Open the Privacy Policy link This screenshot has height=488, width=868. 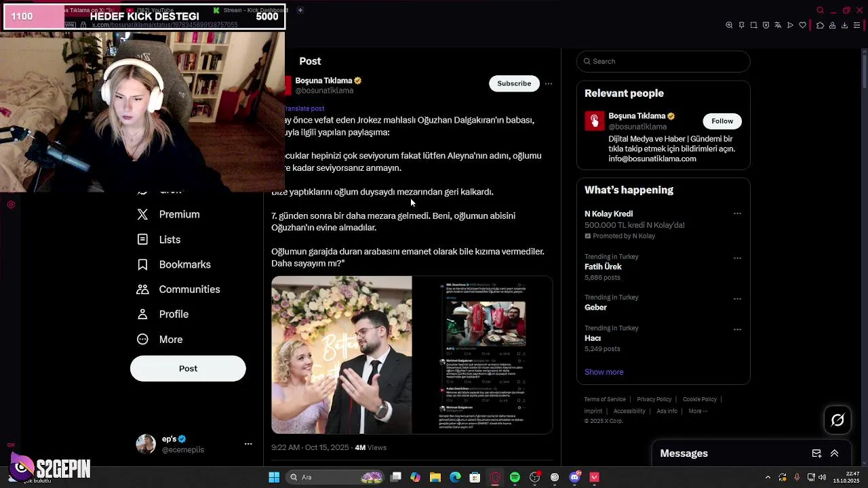coord(654,399)
